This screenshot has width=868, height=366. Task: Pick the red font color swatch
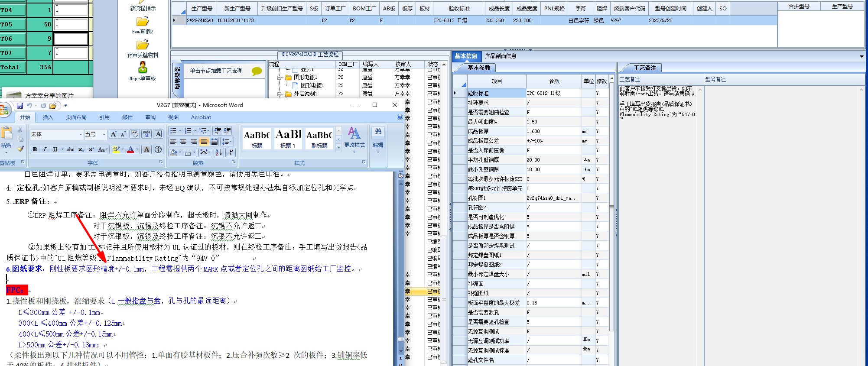[130, 149]
